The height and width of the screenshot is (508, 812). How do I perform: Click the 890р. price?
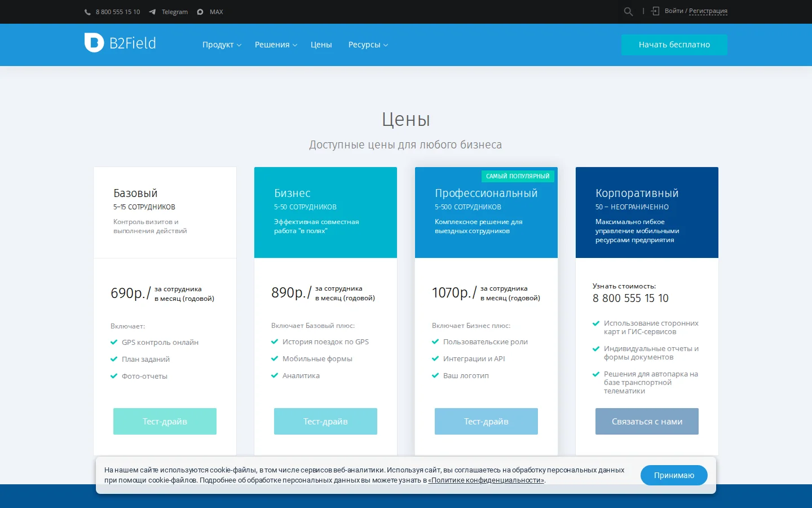coord(288,292)
